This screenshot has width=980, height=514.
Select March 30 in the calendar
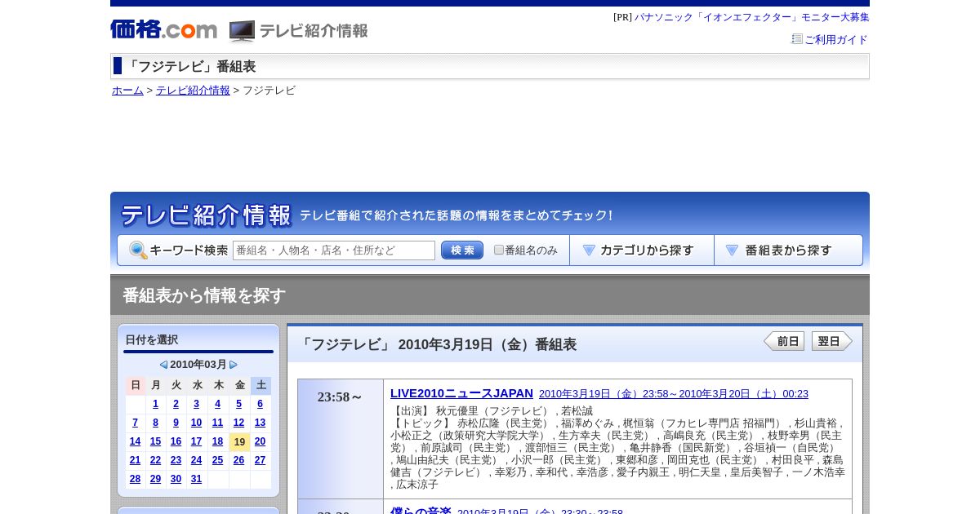176,479
